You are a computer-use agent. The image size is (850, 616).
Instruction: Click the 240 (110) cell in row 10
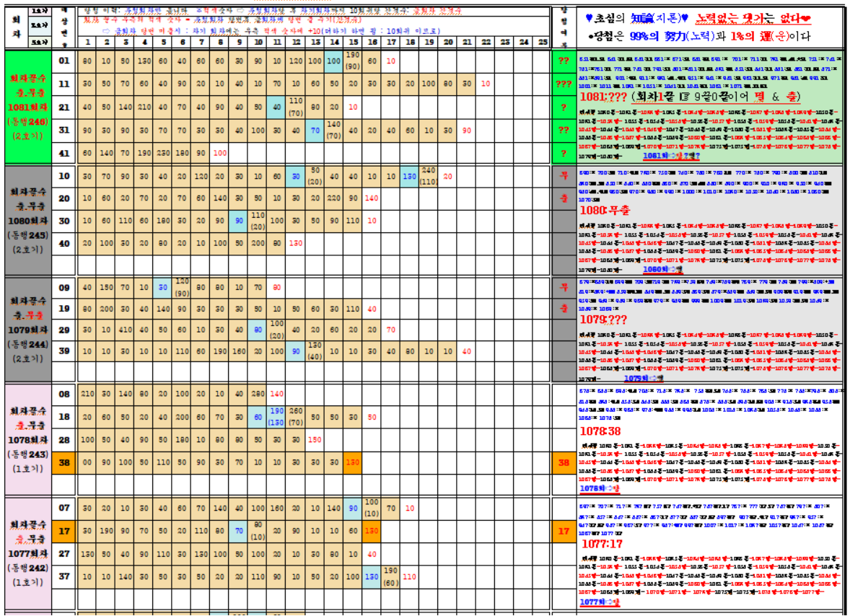(x=429, y=175)
